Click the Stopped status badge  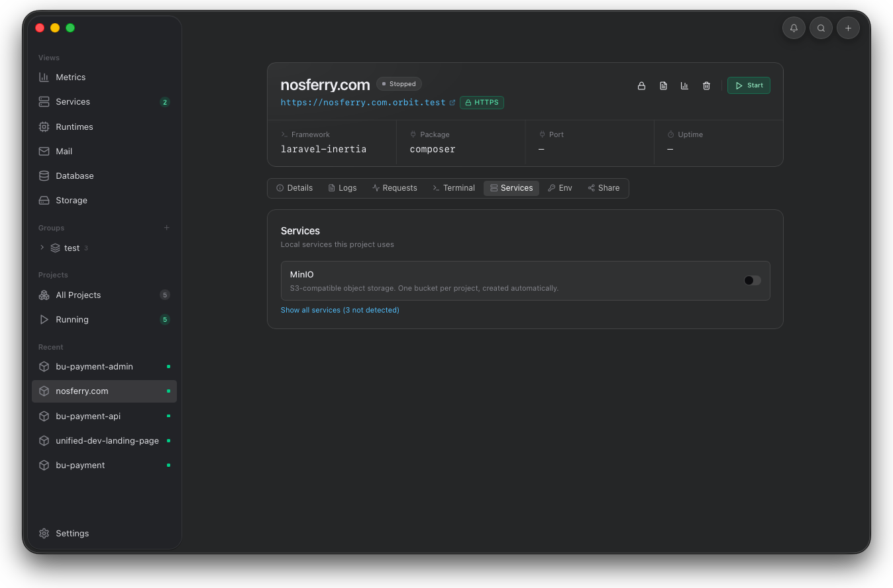tap(399, 84)
